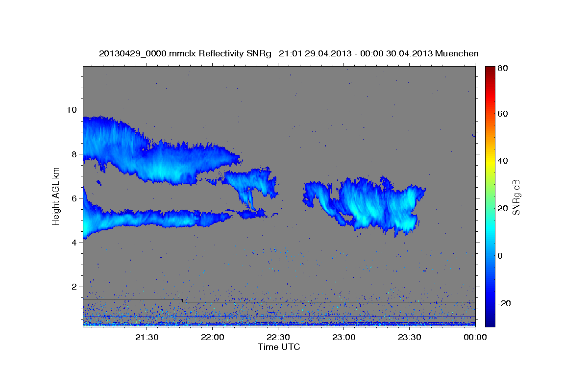Click the plot title text 20130429_0000.mmclx Reflectivity
588x392 pixels.
tap(171, 53)
